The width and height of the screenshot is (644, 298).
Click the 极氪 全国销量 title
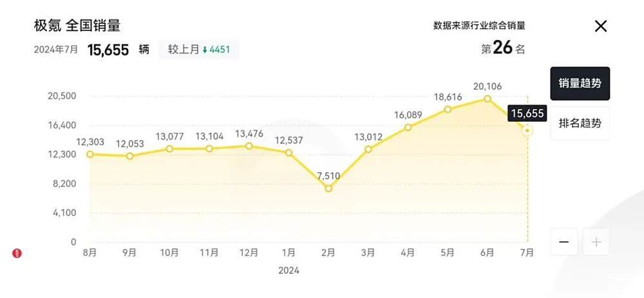tap(77, 26)
